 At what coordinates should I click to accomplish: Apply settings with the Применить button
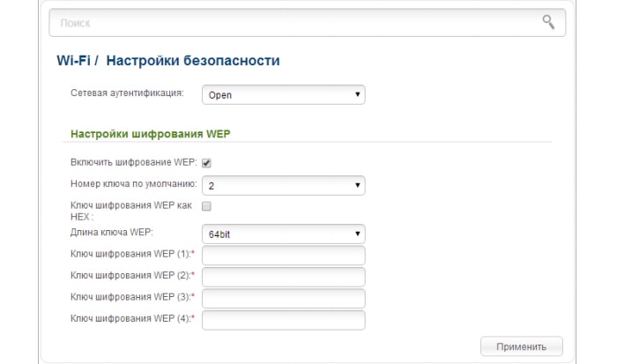tap(522, 346)
